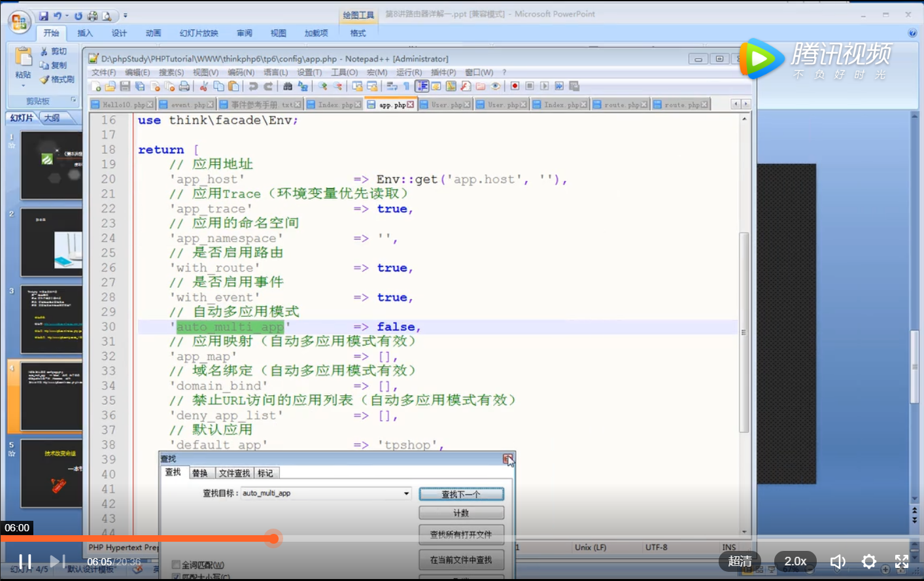This screenshot has height=581, width=924.
Task: Toggle fullscreen video mode
Action: tap(902, 561)
